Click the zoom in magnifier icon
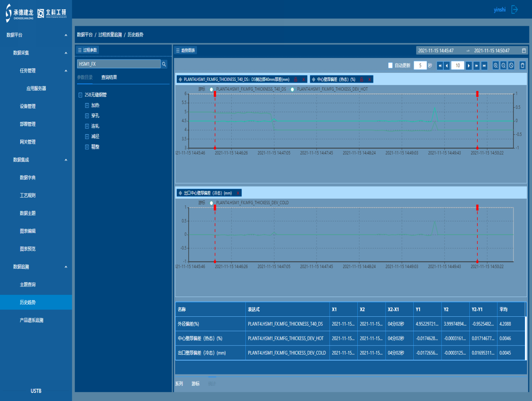The width and height of the screenshot is (532, 401). tap(496, 65)
